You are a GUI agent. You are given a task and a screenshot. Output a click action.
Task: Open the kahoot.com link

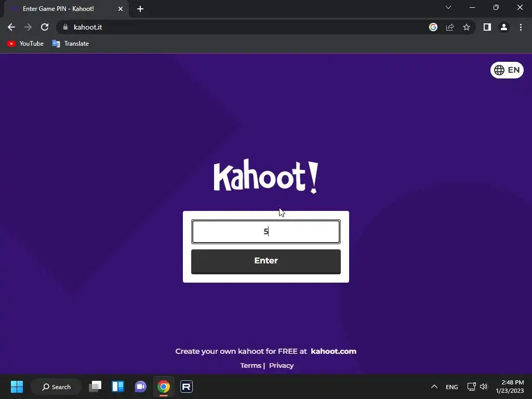[x=334, y=351]
